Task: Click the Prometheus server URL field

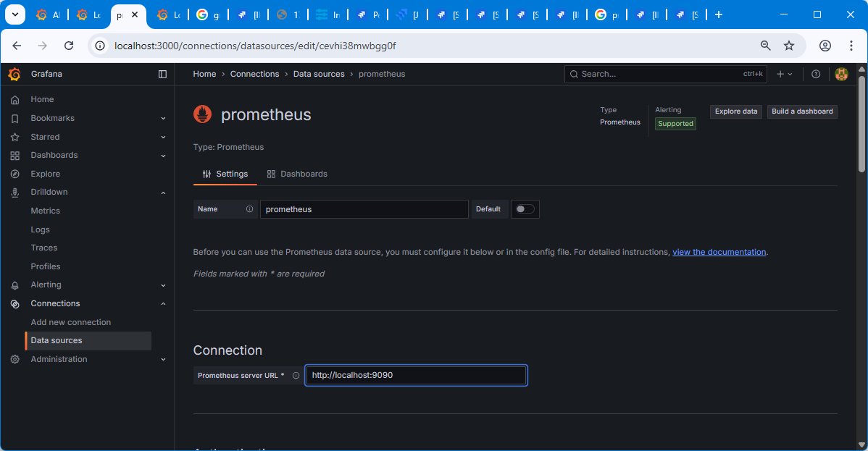Action: (x=416, y=375)
